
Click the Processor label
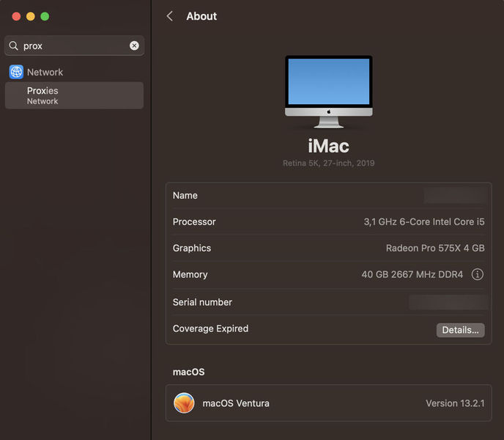[x=194, y=221]
